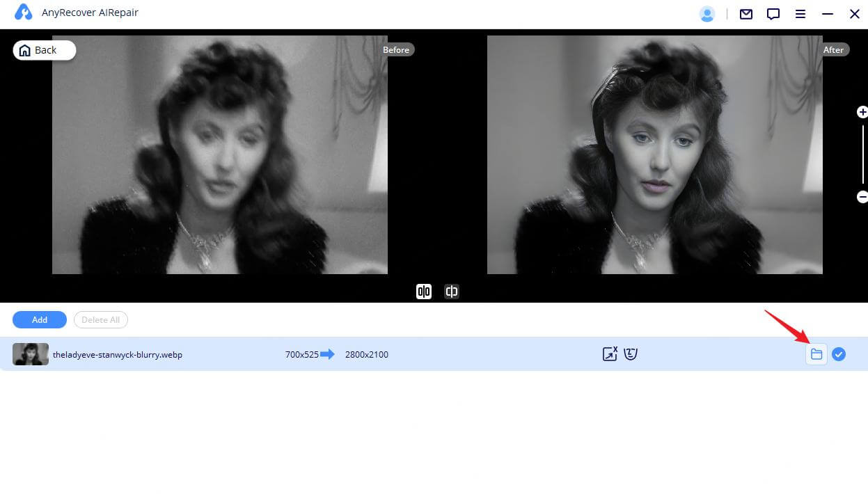
Task: Open the account avatar menu
Action: 707,13
